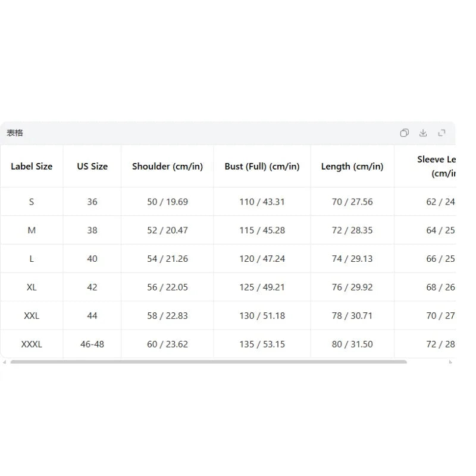This screenshot has height=476, width=476.
Task: Select the XXXL label size cell
Action: [32, 345]
